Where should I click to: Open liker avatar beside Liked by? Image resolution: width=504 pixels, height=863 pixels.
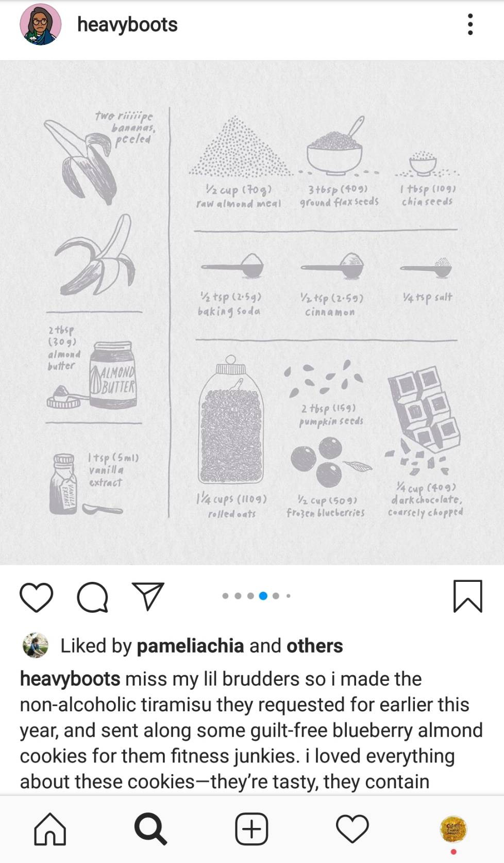click(36, 645)
